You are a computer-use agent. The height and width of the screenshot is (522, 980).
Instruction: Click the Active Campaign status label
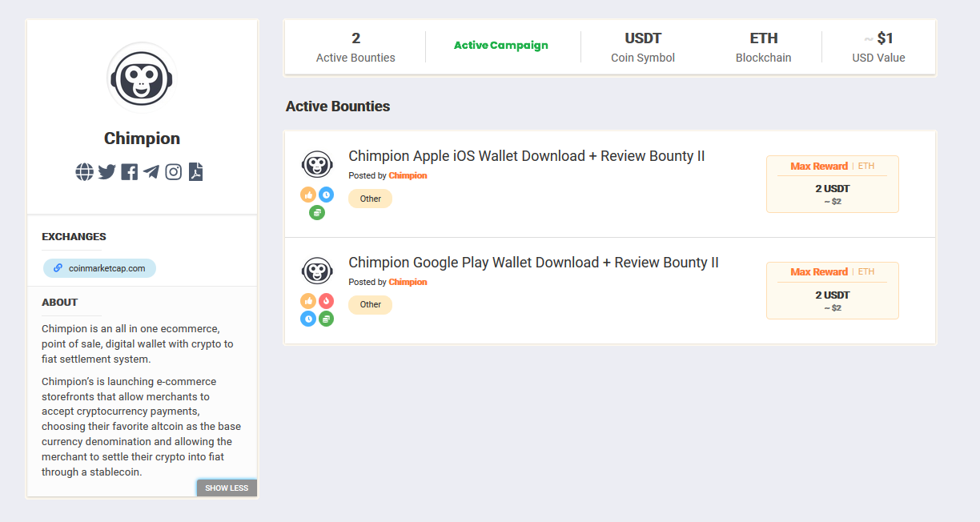coord(501,46)
